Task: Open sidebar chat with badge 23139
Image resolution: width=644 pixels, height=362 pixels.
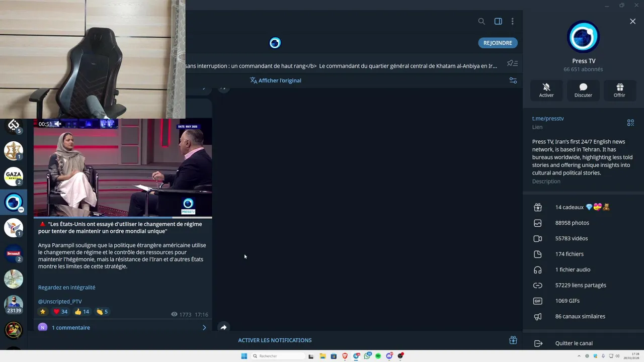Action: (14, 305)
